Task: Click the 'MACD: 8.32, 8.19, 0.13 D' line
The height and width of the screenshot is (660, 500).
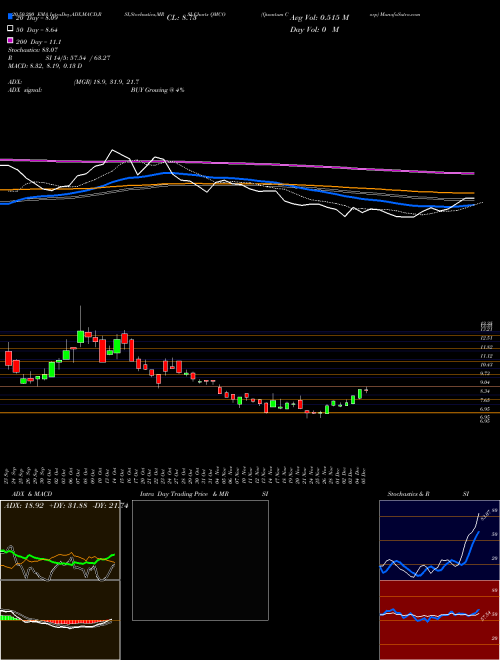Action: pyautogui.click(x=45, y=66)
